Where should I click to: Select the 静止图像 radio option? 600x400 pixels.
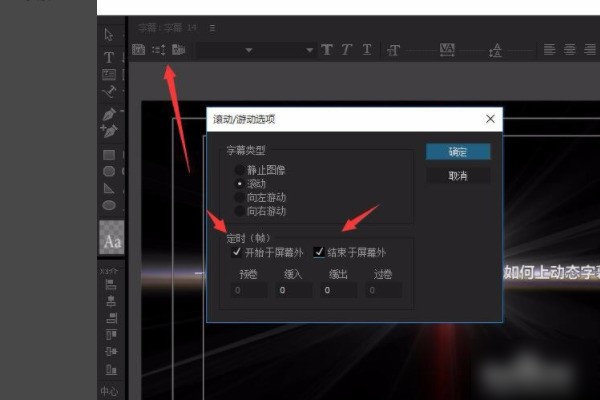point(239,171)
